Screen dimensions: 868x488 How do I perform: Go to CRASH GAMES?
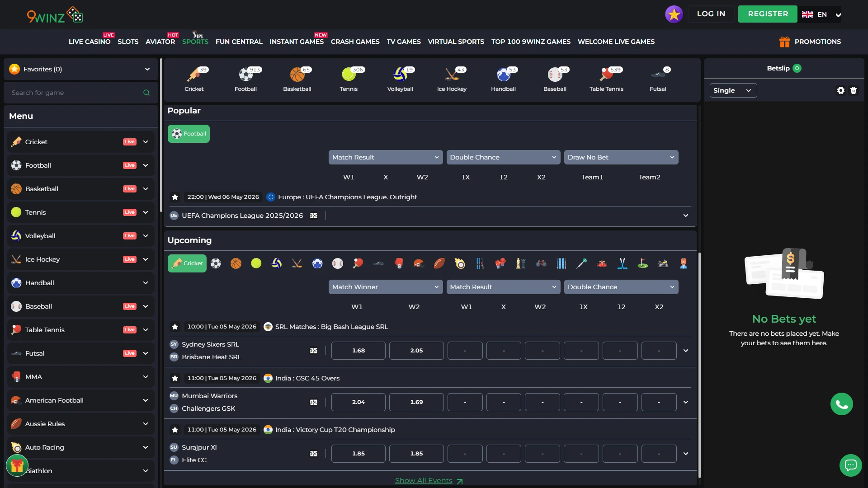pos(355,42)
